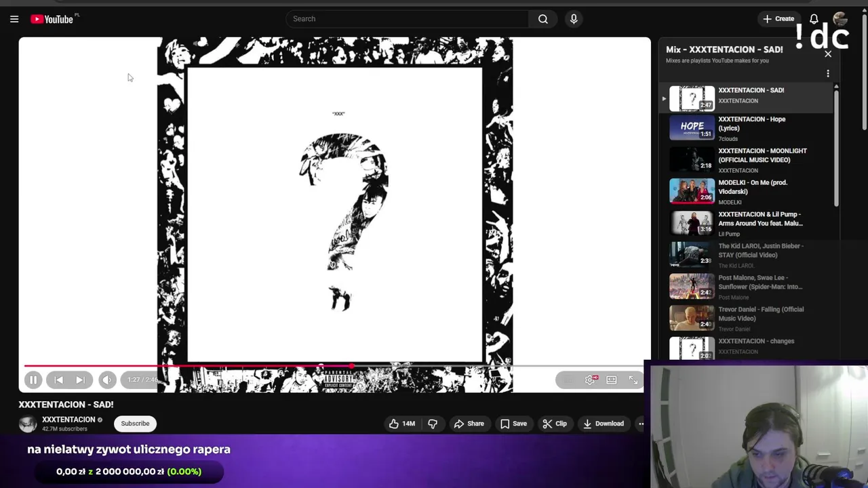
Task: Pause the video playback
Action: tap(33, 380)
